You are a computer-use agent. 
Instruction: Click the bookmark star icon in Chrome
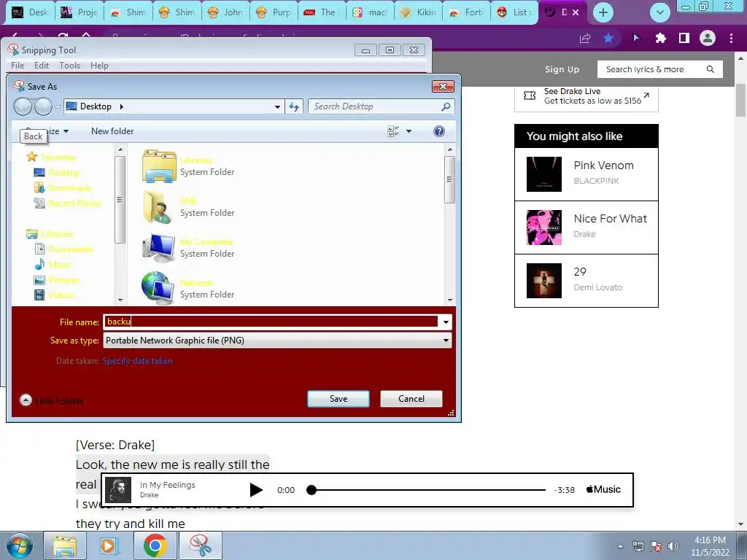[x=608, y=38]
